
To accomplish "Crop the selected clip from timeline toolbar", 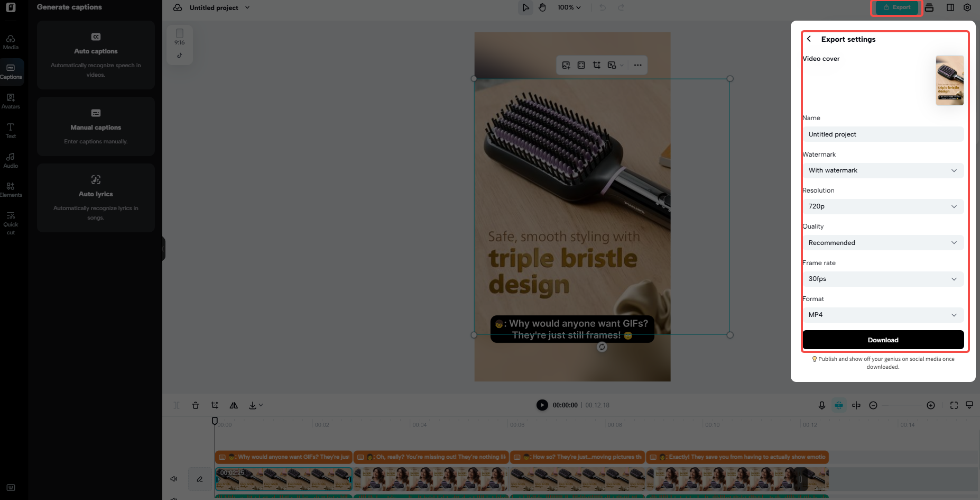I will tap(215, 405).
